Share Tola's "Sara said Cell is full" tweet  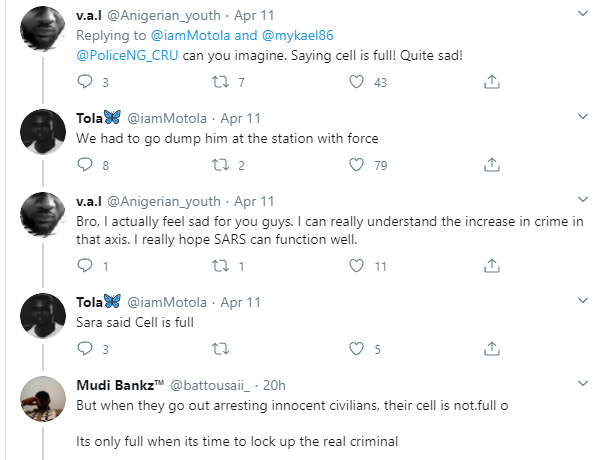tap(492, 349)
